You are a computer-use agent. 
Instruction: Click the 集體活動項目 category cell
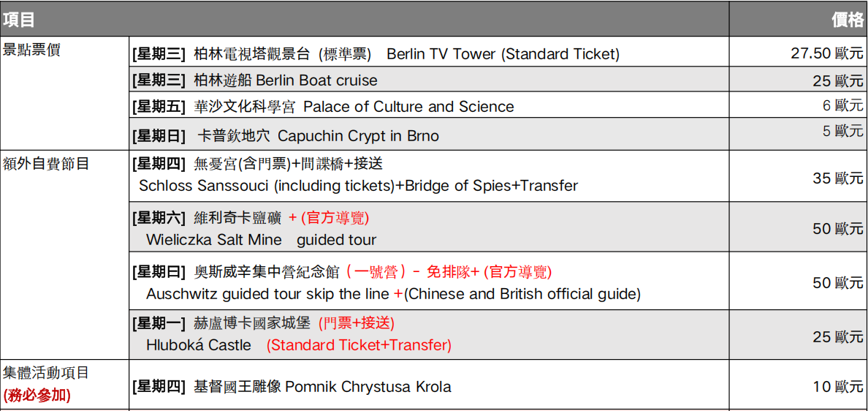tap(64, 385)
